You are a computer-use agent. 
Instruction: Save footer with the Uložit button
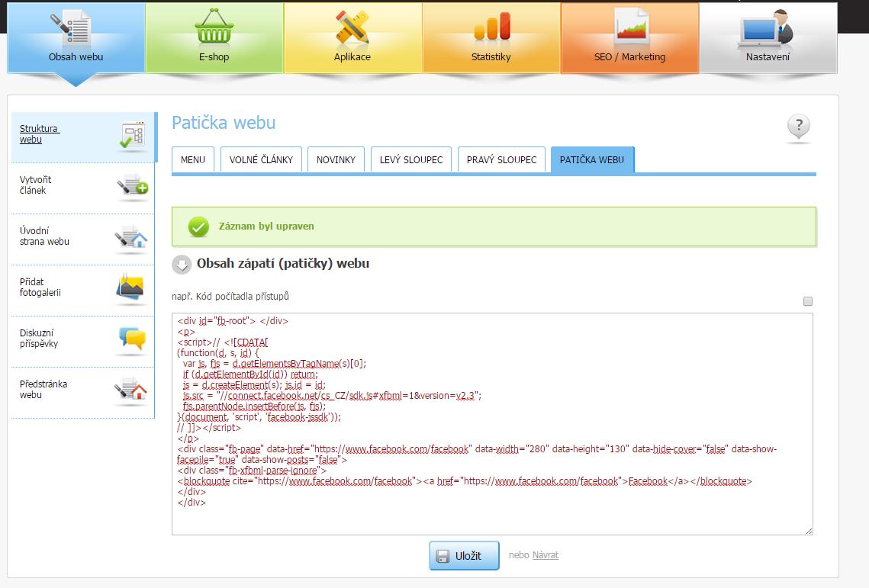(464, 556)
